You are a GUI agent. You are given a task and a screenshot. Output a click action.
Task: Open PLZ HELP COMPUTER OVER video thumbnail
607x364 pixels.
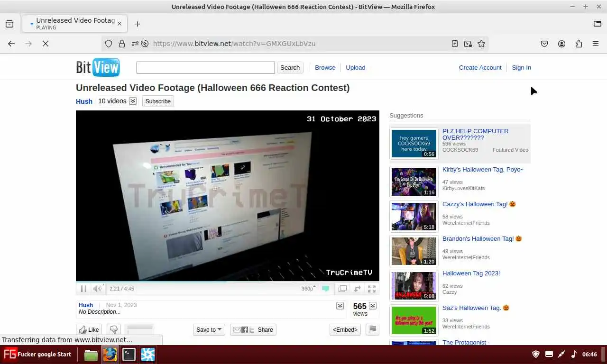click(414, 144)
